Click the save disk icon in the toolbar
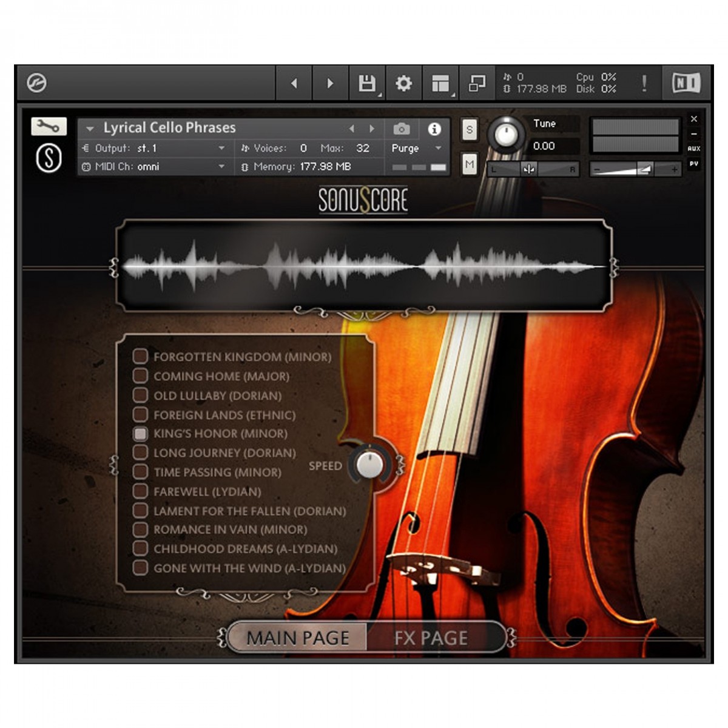The height and width of the screenshot is (728, 728). (367, 83)
